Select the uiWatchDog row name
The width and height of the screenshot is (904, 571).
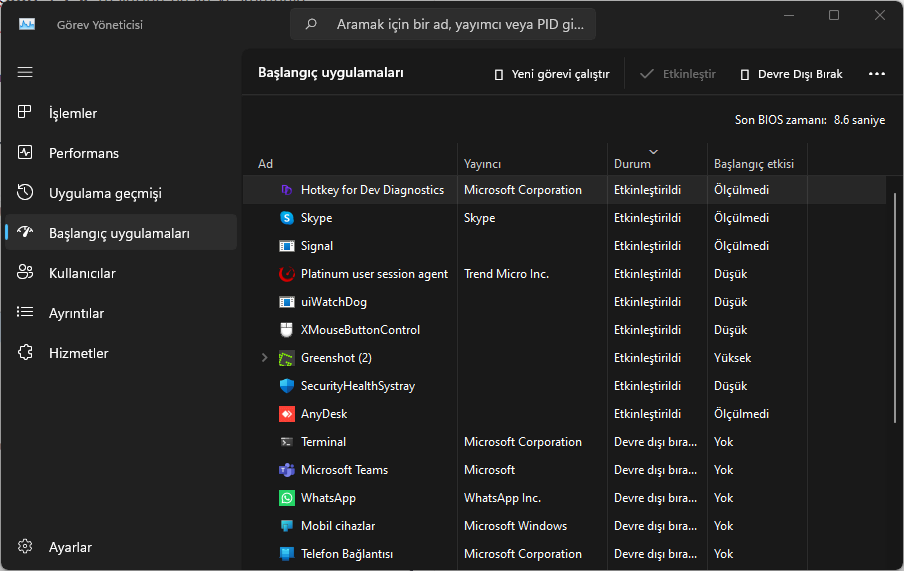pos(334,302)
